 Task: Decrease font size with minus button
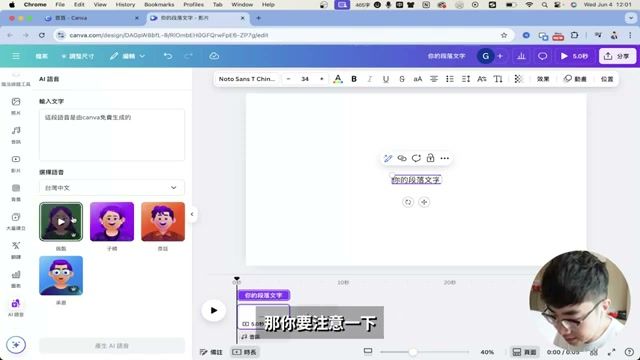(289, 79)
